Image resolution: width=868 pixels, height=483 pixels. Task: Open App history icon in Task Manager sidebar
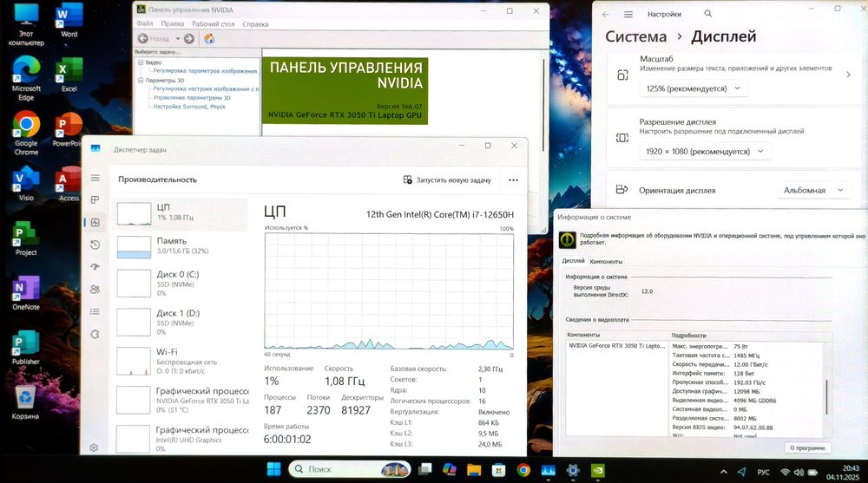(x=95, y=245)
